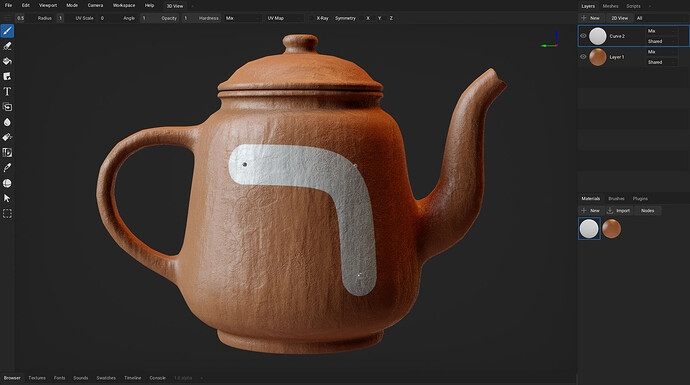This screenshot has width=690, height=385.
Task: Click the import arrow icon in Materials
Action: 610,211
